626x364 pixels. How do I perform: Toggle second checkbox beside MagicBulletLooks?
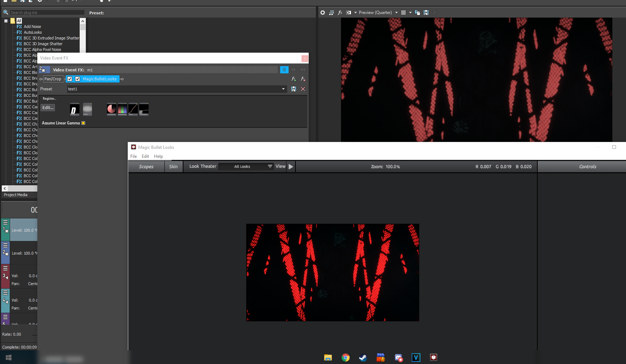78,79
